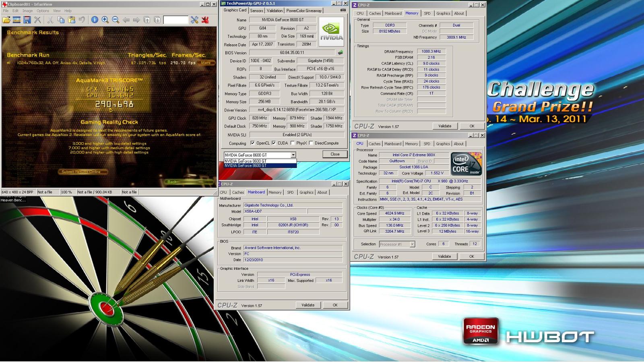Click the Intel Core i7 logo in CPU-Z
This screenshot has width=644, height=362.
click(466, 164)
